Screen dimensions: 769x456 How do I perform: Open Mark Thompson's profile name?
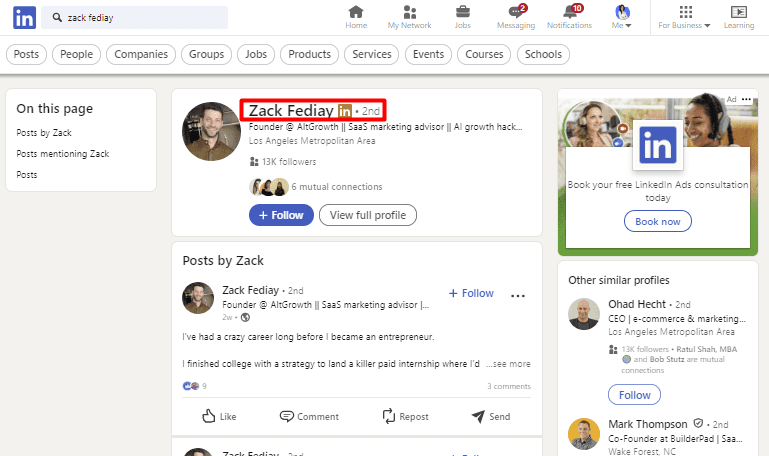[x=648, y=424]
